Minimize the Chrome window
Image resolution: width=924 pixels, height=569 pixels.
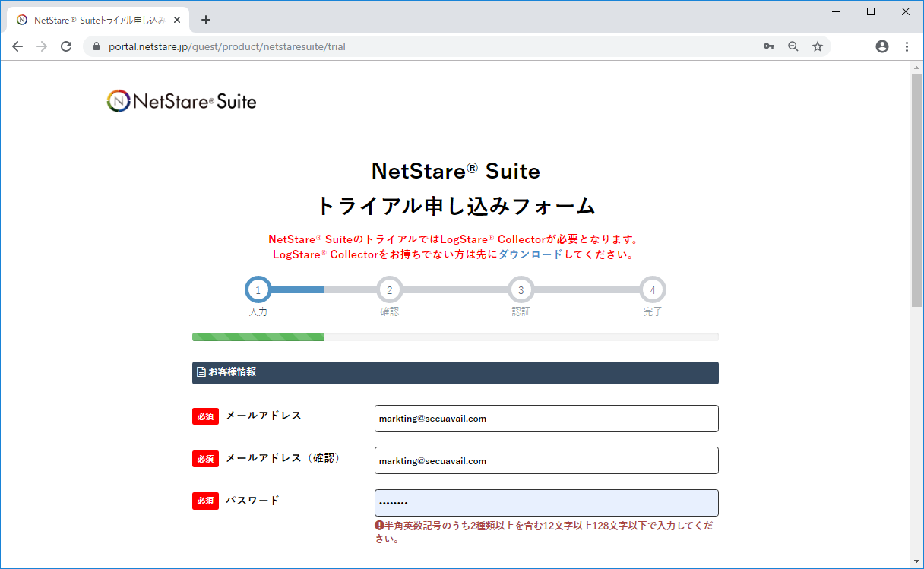(x=836, y=11)
